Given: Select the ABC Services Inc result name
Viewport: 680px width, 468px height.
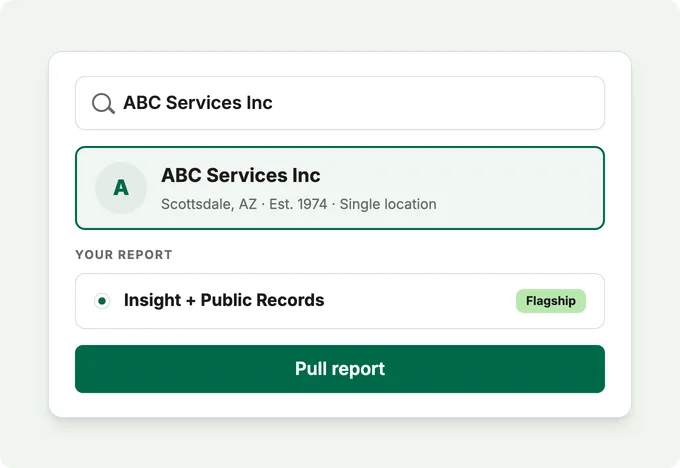Looking at the screenshot, I should coord(241,175).
